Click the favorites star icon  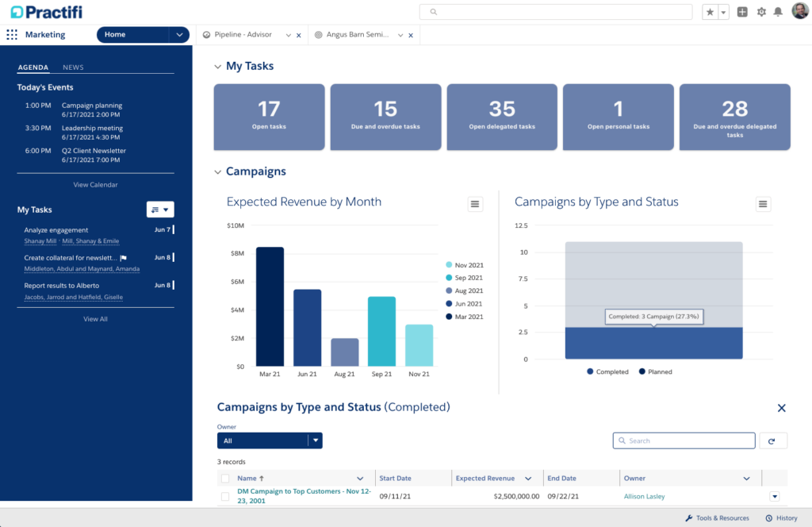710,12
